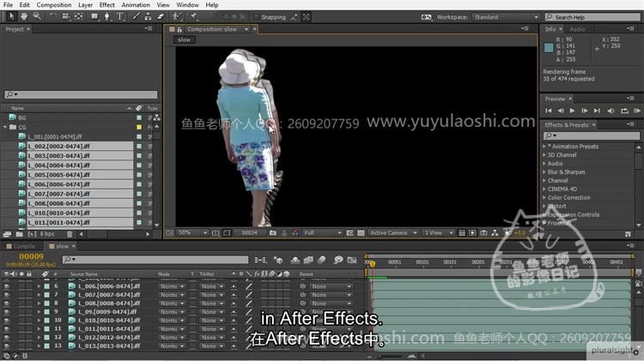Open Show Channel color management icon
644x361 pixels.
tap(295, 233)
